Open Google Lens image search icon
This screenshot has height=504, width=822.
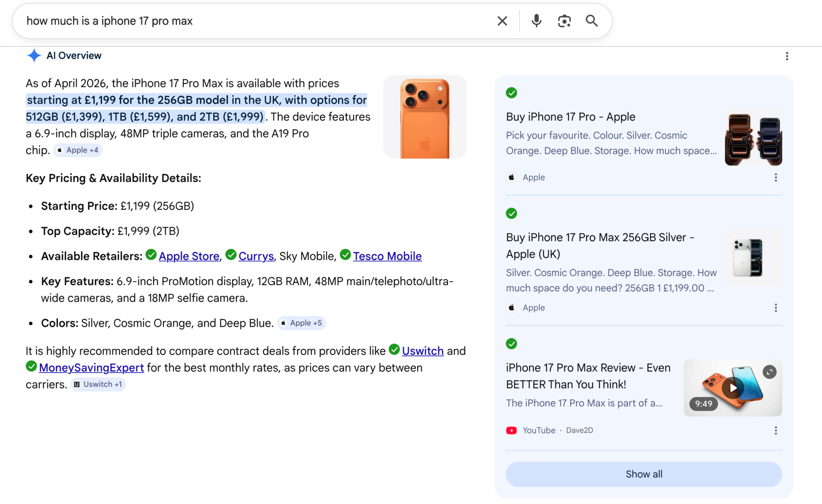coord(564,21)
